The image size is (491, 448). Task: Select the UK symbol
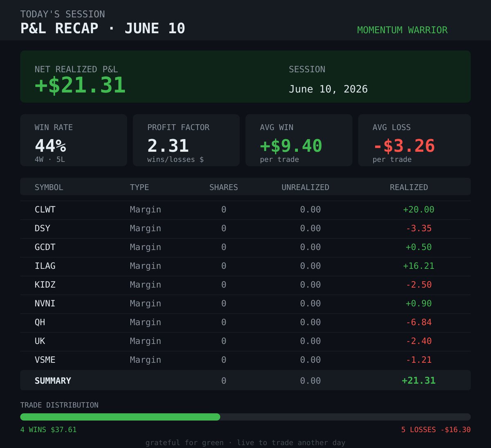click(40, 341)
